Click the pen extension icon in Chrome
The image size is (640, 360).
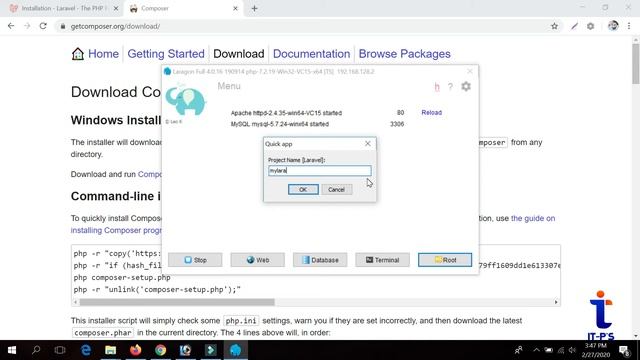(574, 26)
